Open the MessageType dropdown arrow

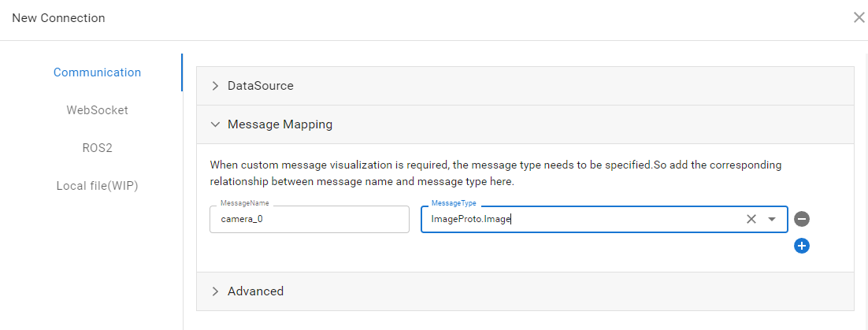point(772,219)
